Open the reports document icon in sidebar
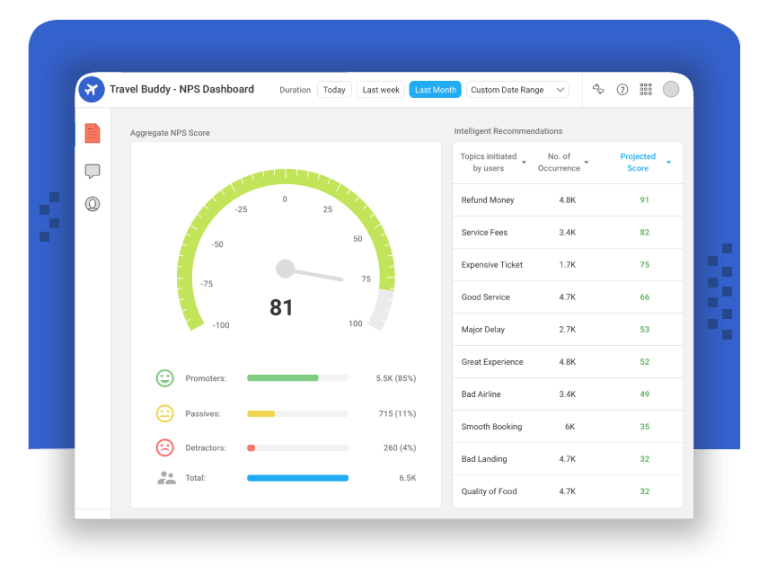This screenshot has width=768, height=575. click(x=92, y=133)
